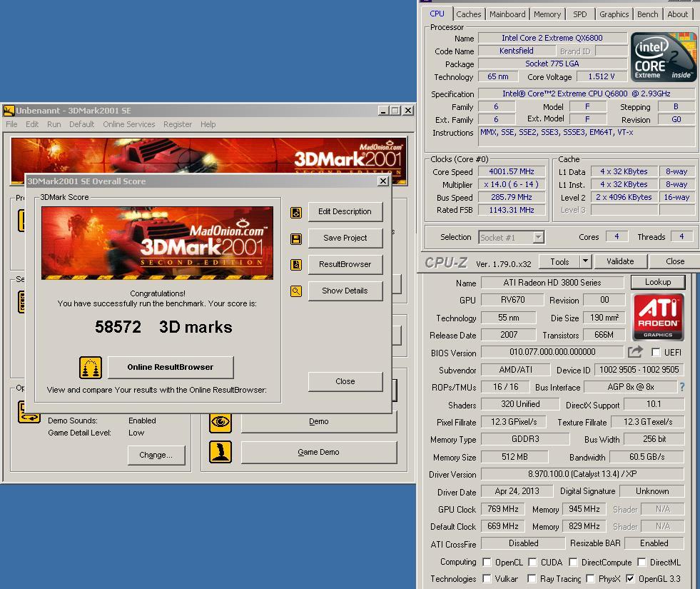Click the Intel Core 2 Extreme logo

(x=664, y=57)
